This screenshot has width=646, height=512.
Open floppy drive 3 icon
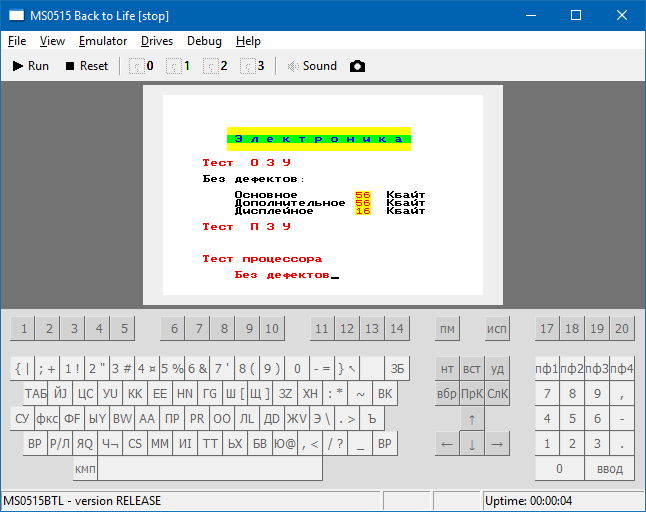[252, 66]
